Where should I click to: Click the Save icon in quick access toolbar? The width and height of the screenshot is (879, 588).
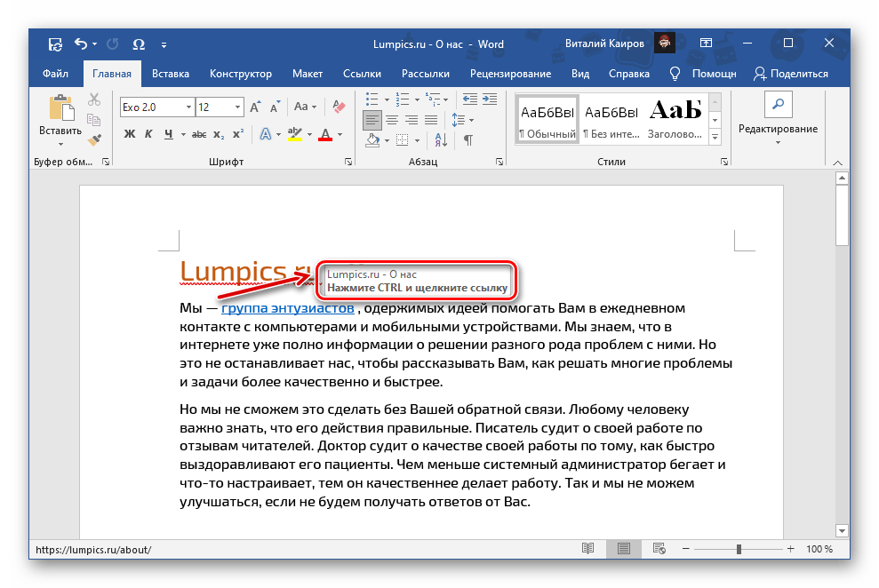[x=55, y=44]
